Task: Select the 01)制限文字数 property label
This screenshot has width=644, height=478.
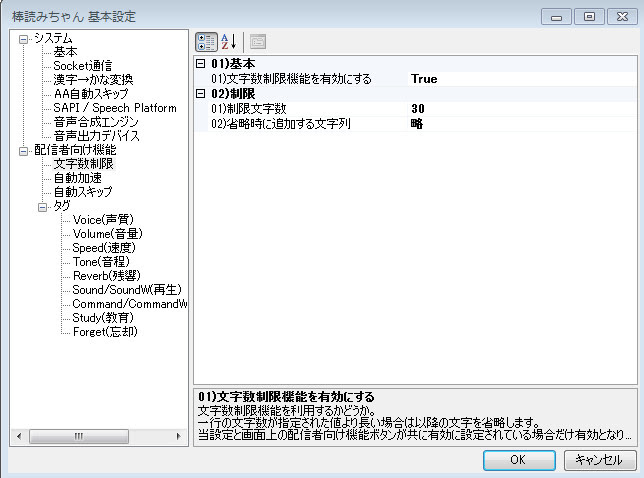Action: pos(249,108)
